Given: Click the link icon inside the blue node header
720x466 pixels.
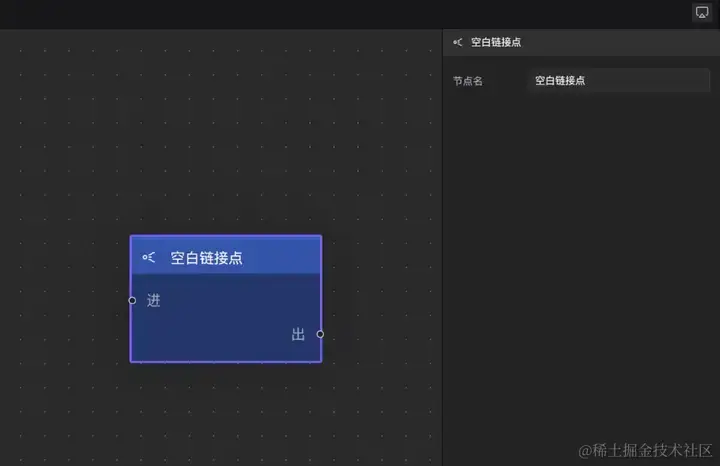Looking at the screenshot, I should coord(149,258).
